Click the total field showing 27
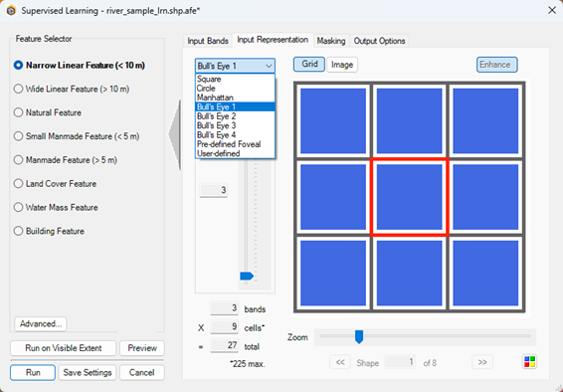563x392 pixels. pyautogui.click(x=224, y=345)
